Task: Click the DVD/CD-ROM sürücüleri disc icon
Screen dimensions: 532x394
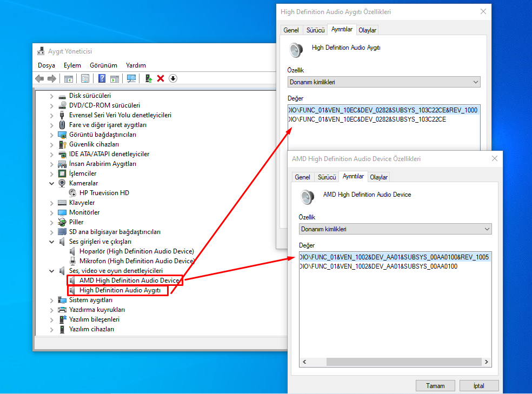Action: tap(62, 105)
